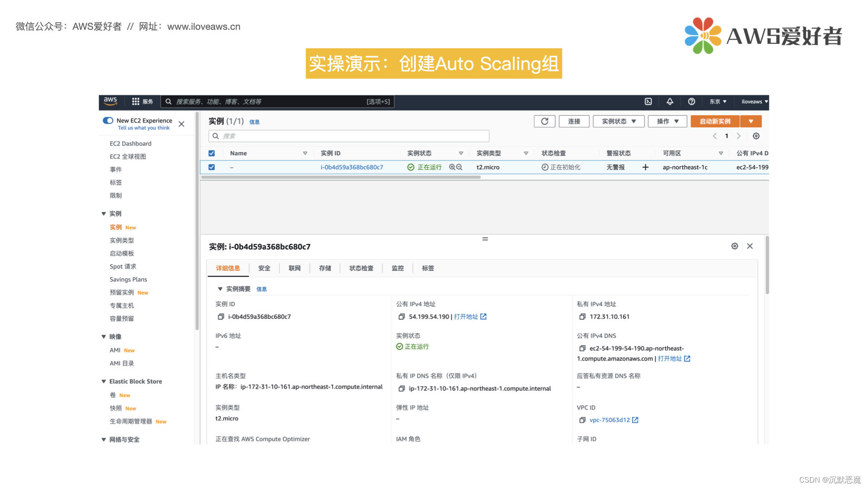This screenshot has width=868, height=488.
Task: Open the 东京 region dropdown
Action: point(718,102)
